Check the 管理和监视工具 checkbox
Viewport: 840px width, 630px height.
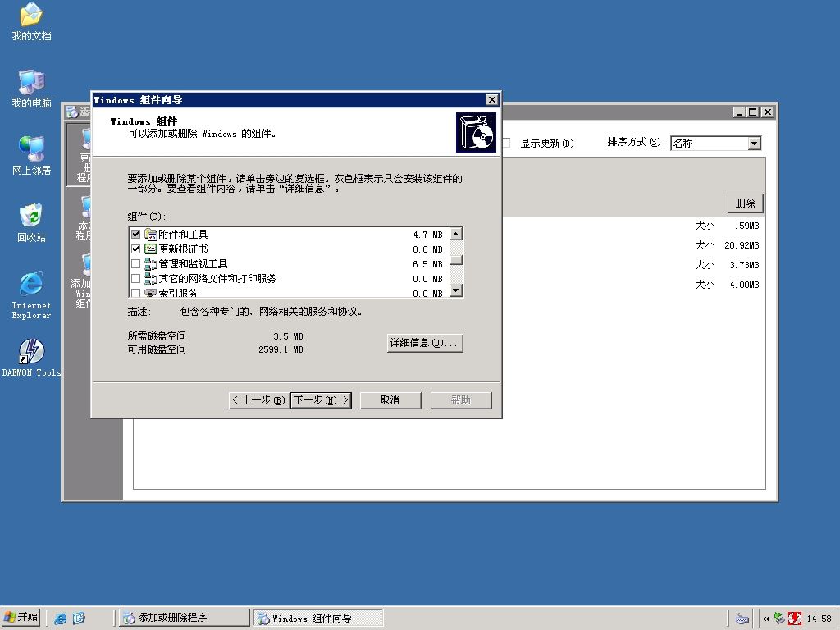(135, 264)
